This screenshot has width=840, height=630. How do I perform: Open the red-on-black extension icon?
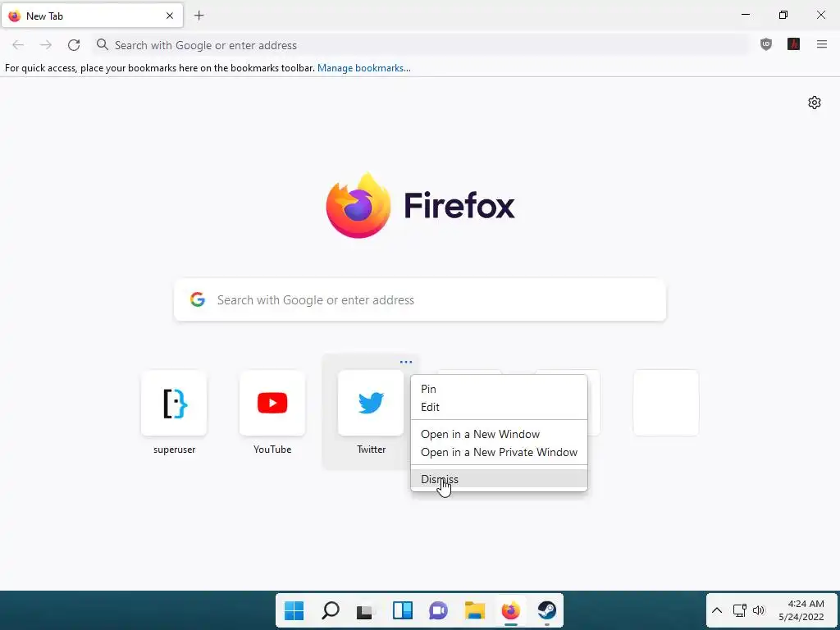pyautogui.click(x=793, y=44)
